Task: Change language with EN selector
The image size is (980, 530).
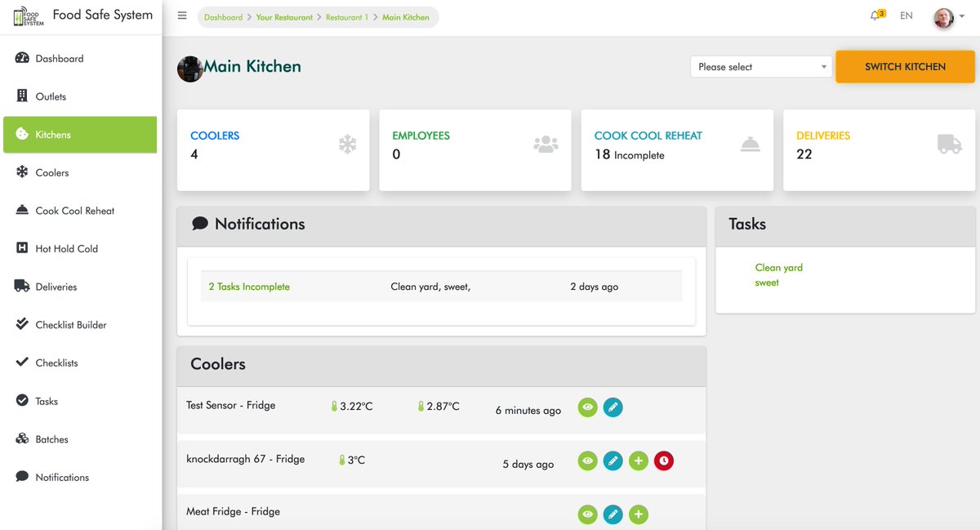Action: tap(906, 16)
